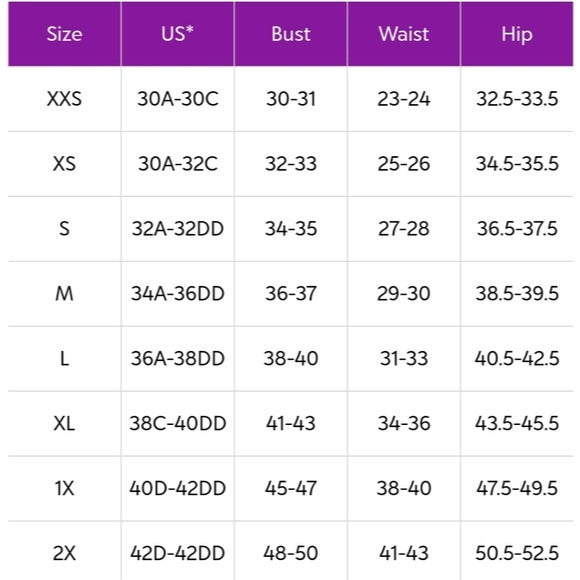
Task: Click the 2X size row label
Action: 64,551
